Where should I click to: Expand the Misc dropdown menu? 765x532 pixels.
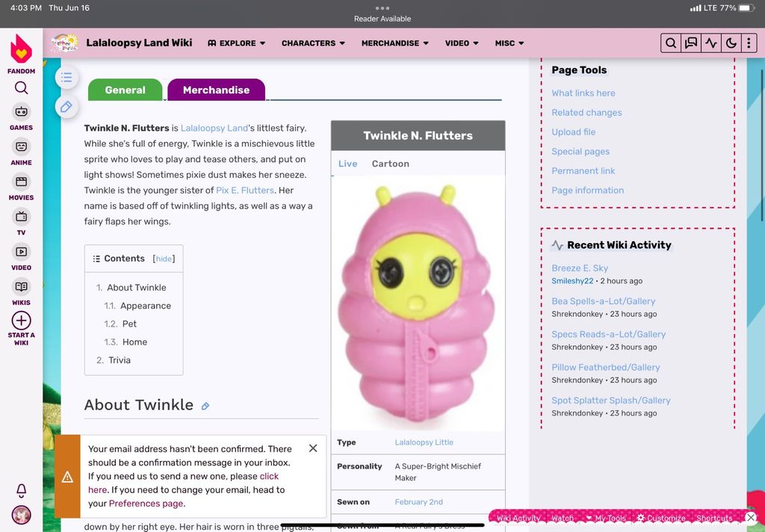point(510,43)
